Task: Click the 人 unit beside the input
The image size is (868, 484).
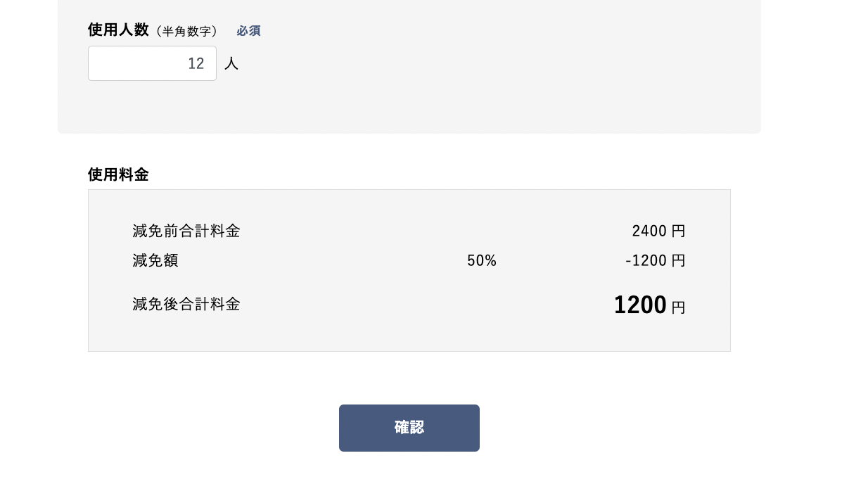Action: pos(231,64)
